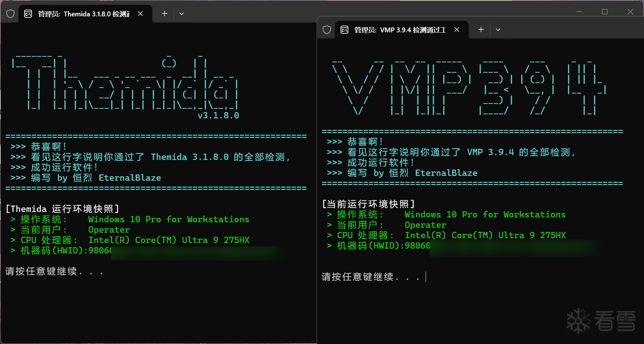The height and width of the screenshot is (344, 644).
Task: Click Intel(R) Core(TM) Ultra 9 275HX in Themida
Action: pos(169,240)
